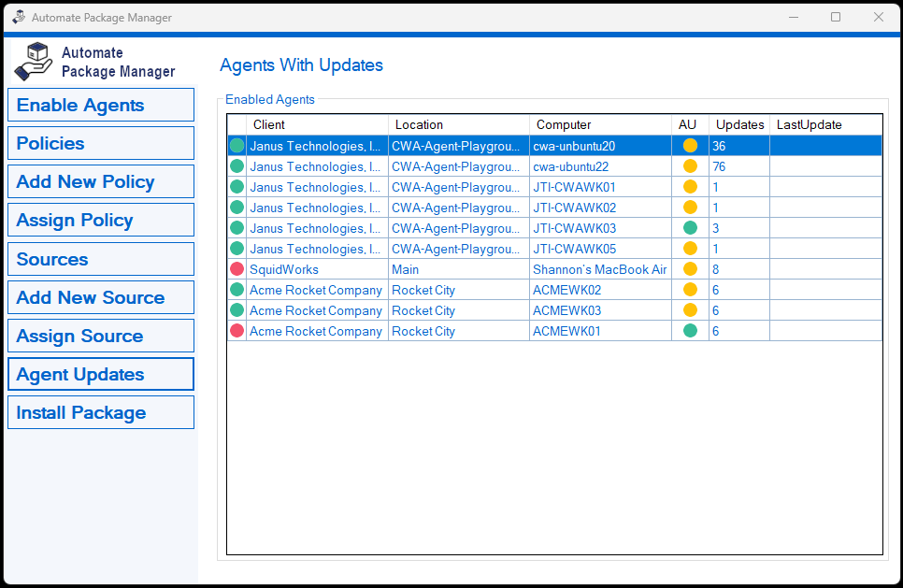The height and width of the screenshot is (588, 903).
Task: Click green status dot for cwa-ubuntu22 row
Action: [236, 166]
